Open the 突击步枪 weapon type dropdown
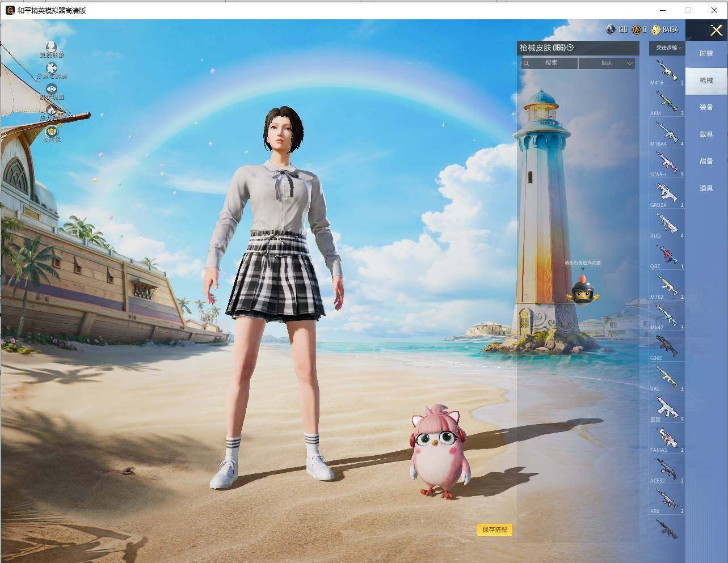This screenshot has width=728, height=563. pos(667,48)
